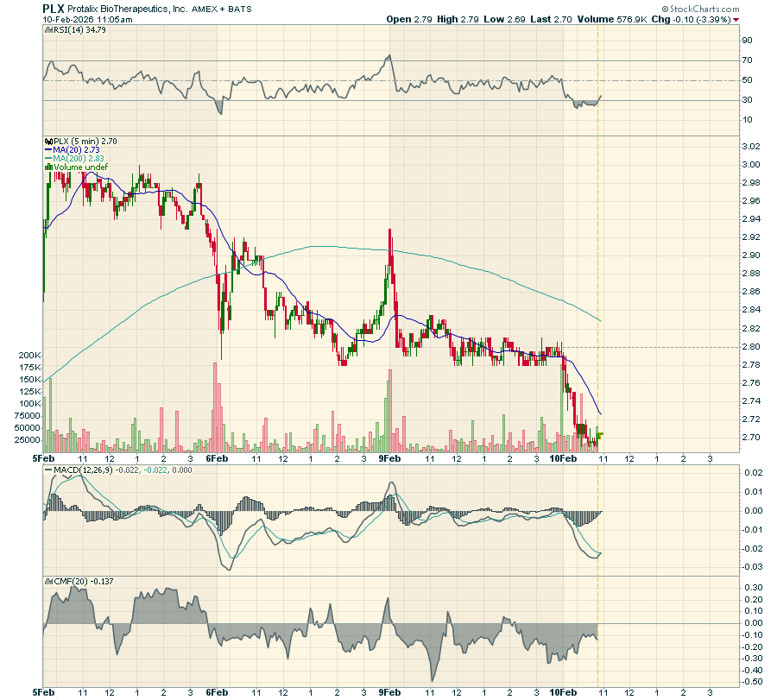Image resolution: width=777 pixels, height=700 pixels.
Task: Click the Last 2.70 value
Action: [551, 19]
